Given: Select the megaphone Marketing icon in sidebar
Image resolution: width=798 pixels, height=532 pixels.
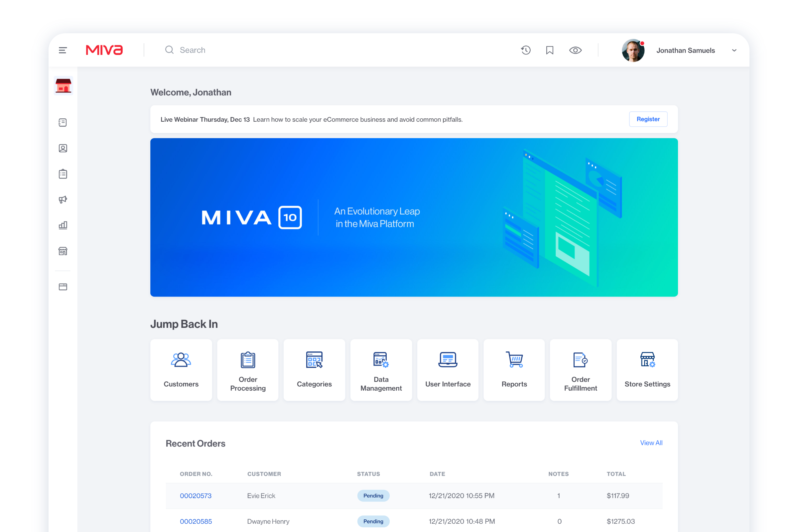Looking at the screenshot, I should pyautogui.click(x=63, y=199).
